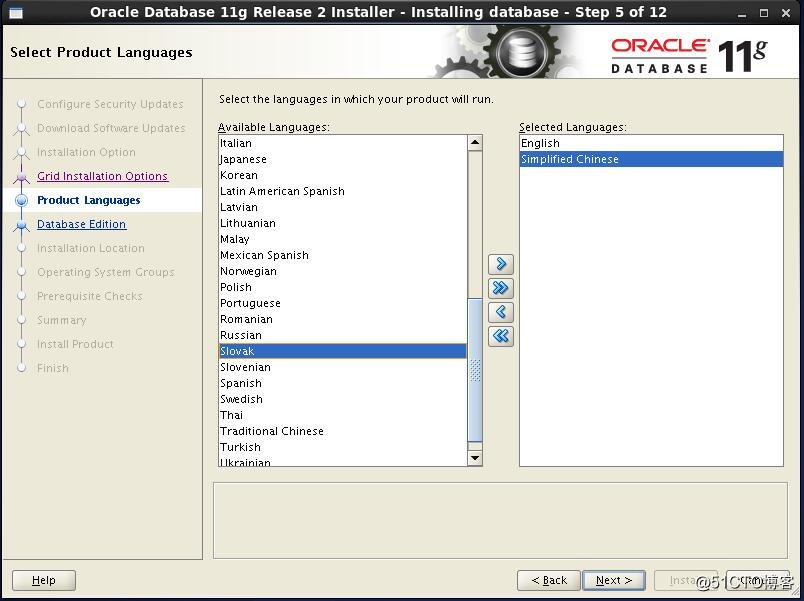Open Grid Installation Options step link
The image size is (804, 601).
tap(102, 176)
